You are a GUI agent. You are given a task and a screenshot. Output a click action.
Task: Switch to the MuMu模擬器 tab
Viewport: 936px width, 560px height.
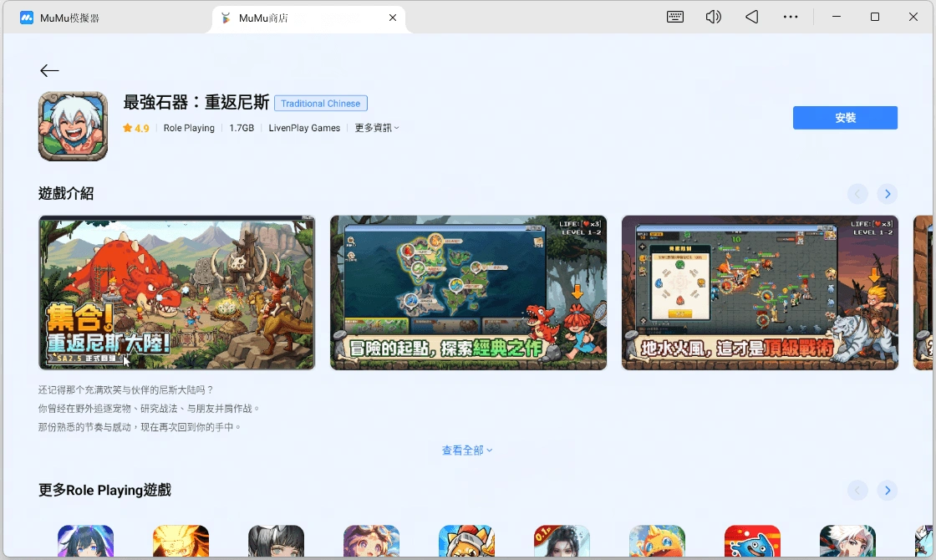tap(59, 18)
